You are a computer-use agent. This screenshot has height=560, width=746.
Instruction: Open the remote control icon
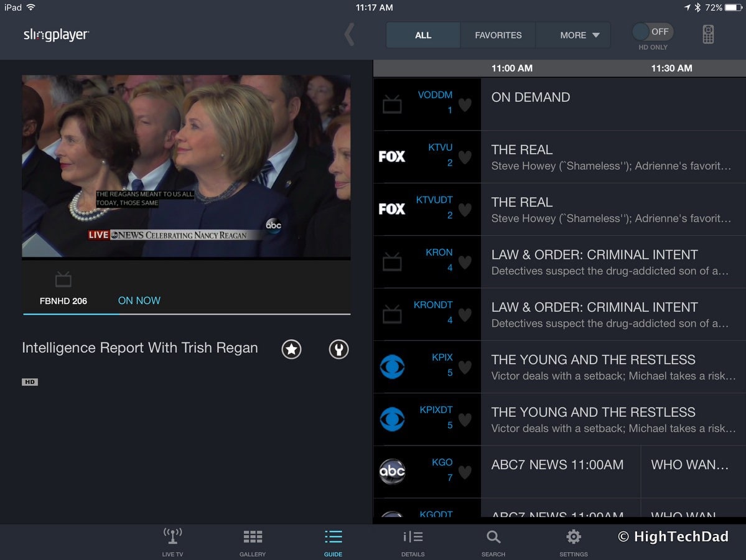pos(708,34)
